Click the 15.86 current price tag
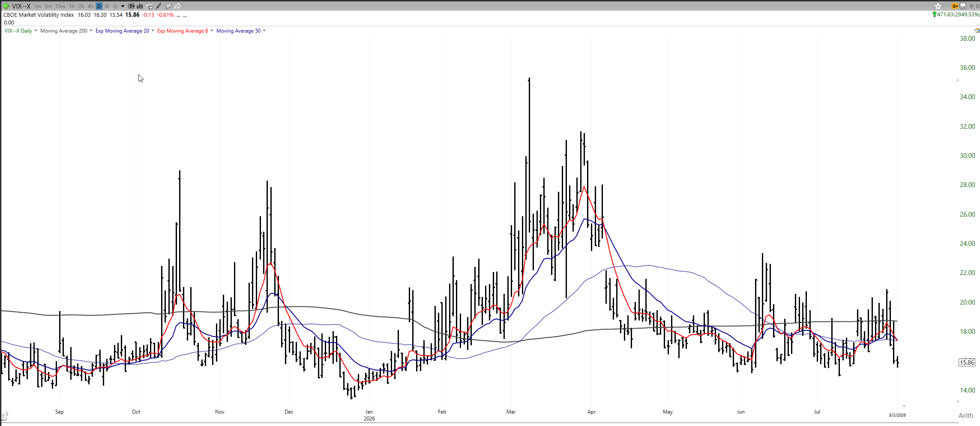Image resolution: width=980 pixels, height=426 pixels. tap(967, 363)
